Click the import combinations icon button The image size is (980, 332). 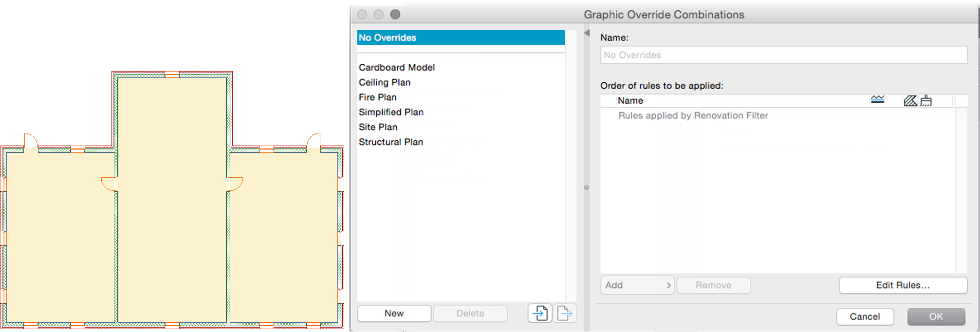[x=539, y=313]
